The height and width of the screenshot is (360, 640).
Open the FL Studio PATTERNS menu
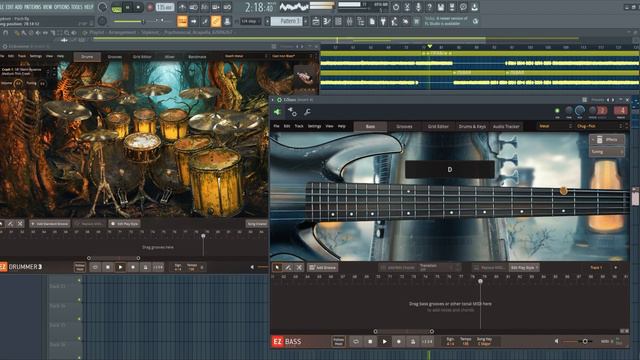click(x=32, y=7)
